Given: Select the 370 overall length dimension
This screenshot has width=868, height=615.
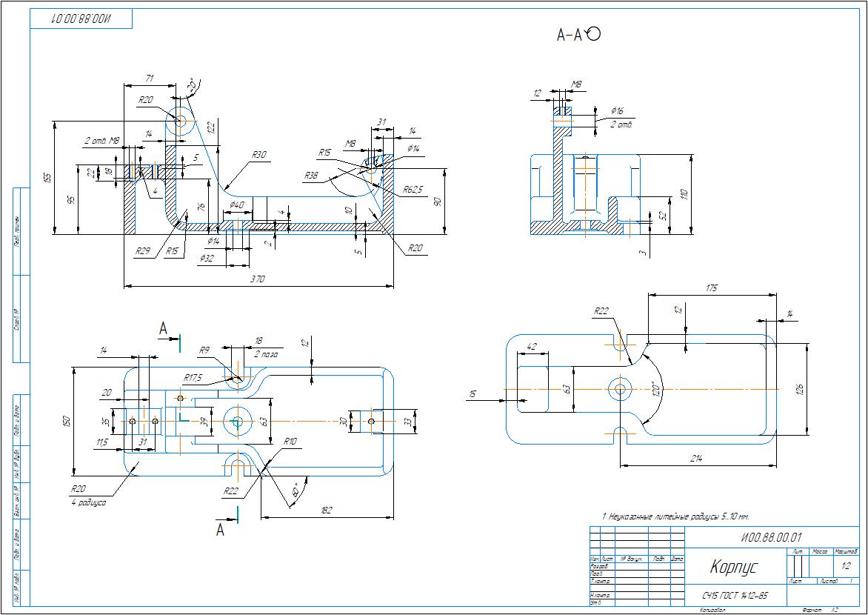Looking at the screenshot, I should point(257,279).
